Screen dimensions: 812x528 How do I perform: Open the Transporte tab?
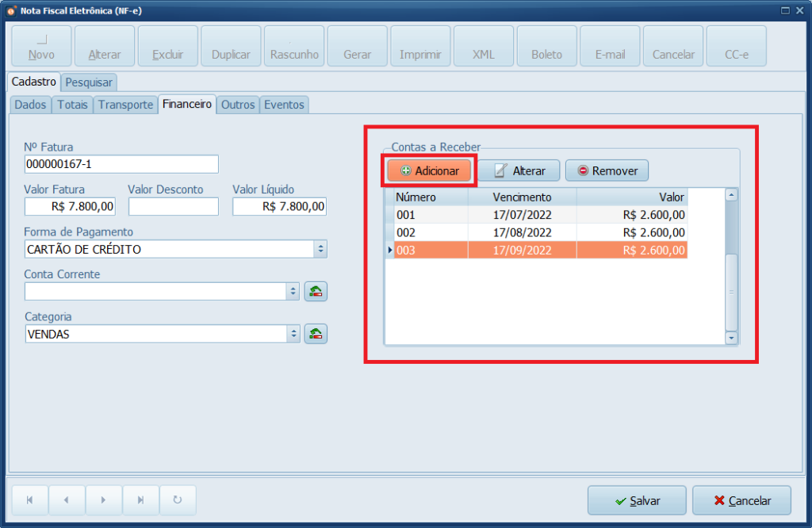(x=125, y=105)
